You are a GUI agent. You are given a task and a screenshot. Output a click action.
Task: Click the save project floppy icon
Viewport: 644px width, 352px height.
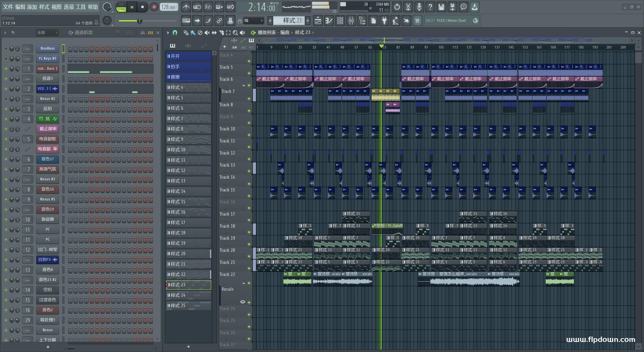(441, 7)
